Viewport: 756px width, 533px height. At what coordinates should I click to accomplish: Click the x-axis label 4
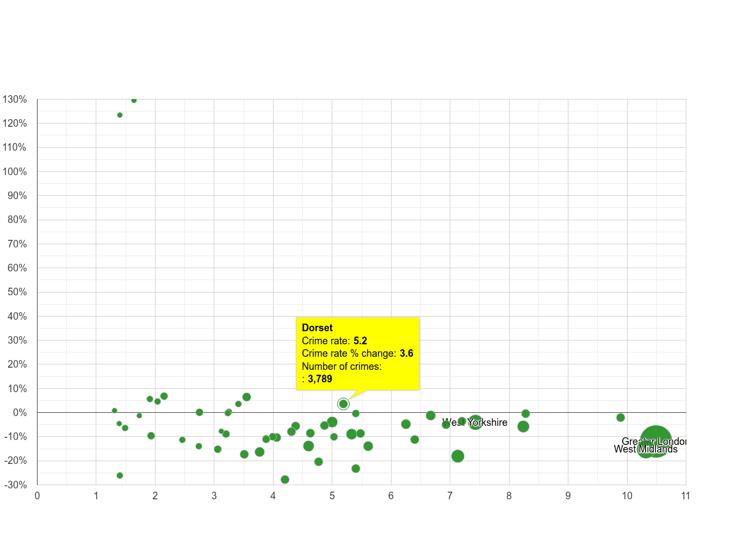273,496
